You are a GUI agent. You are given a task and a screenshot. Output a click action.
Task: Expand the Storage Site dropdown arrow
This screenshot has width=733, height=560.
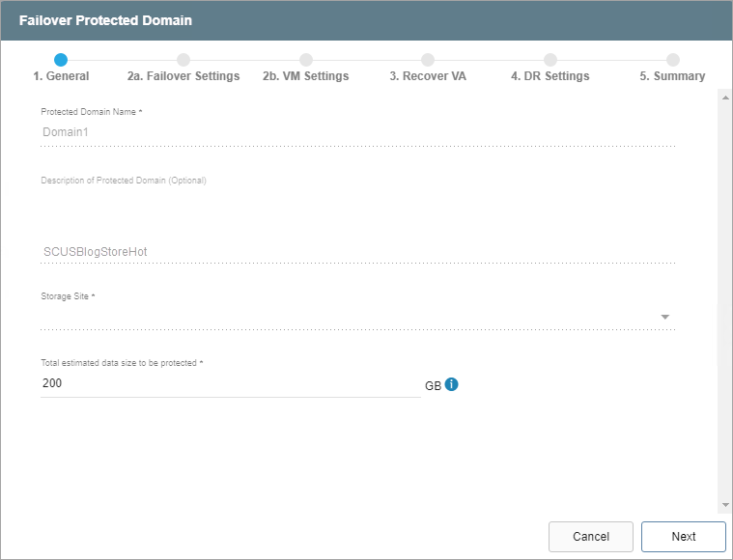coord(664,317)
